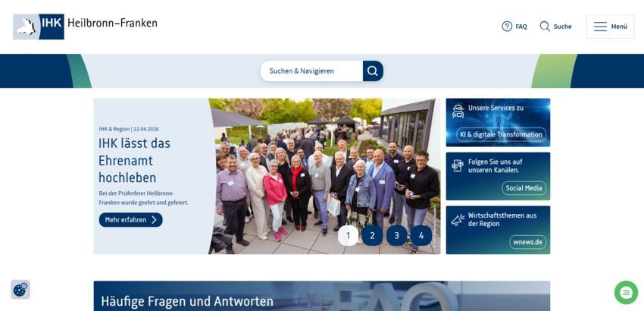The image size is (644, 311).
Task: Jump to carousel slide 4
Action: tap(421, 236)
